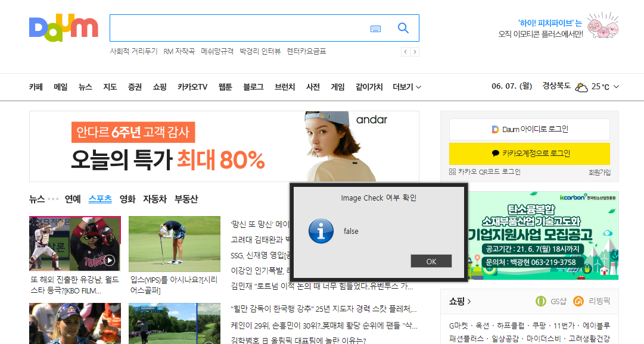The width and height of the screenshot is (644, 344).
Task: Click the 회원가입 link
Action: pyautogui.click(x=600, y=173)
